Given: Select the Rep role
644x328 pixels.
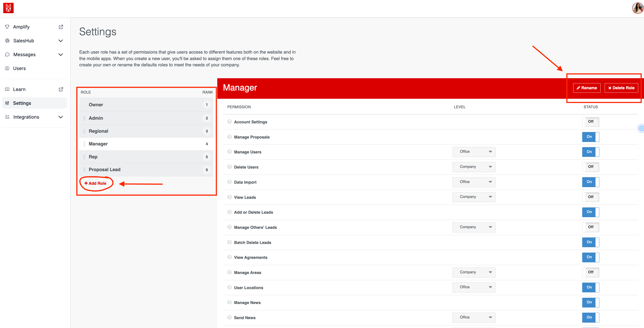Looking at the screenshot, I should 146,157.
